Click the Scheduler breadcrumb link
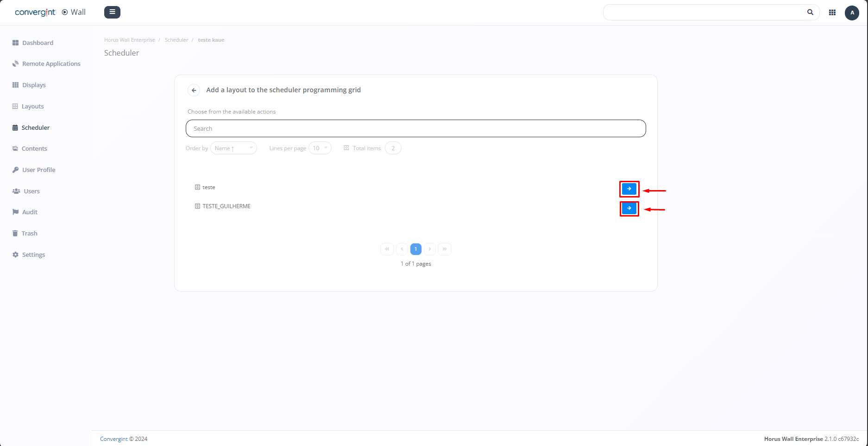Screen dimensions: 868x446 coord(176,40)
